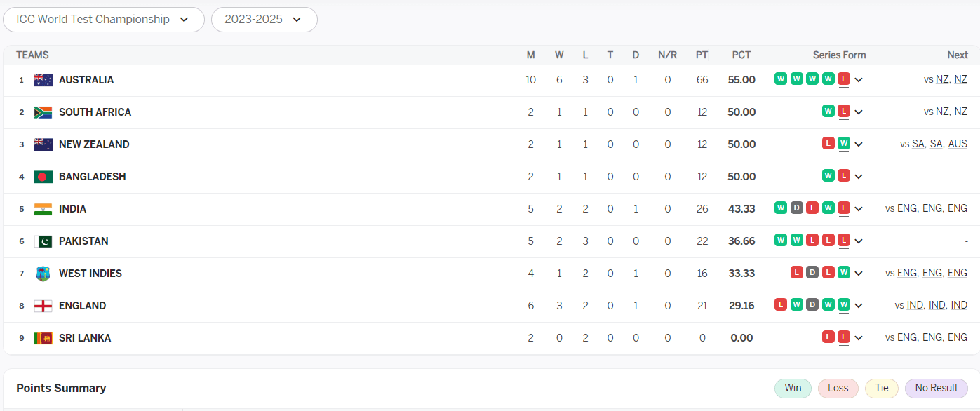
Task: Click the Australia flag icon
Action: click(43, 80)
